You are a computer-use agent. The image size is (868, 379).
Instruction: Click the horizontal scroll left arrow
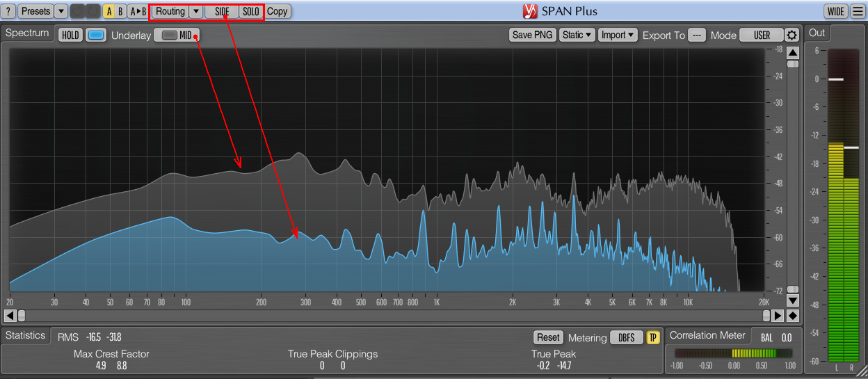10,316
